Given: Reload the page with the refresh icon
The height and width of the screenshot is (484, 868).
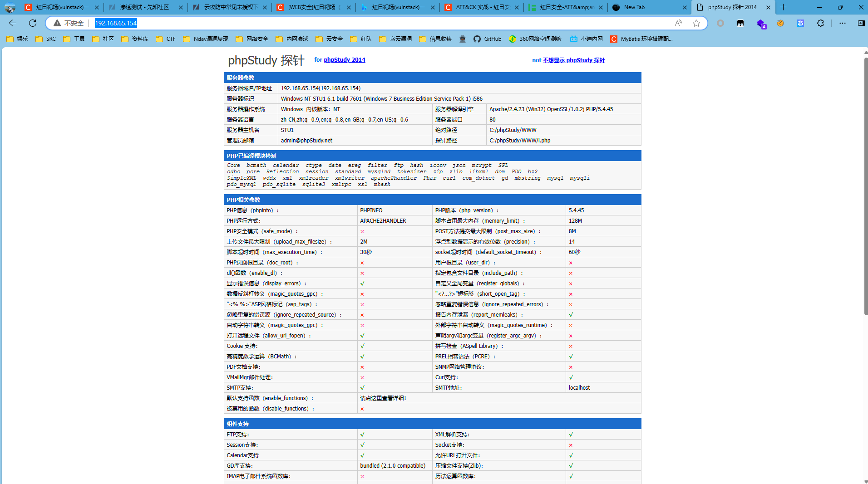Looking at the screenshot, I should (33, 23).
